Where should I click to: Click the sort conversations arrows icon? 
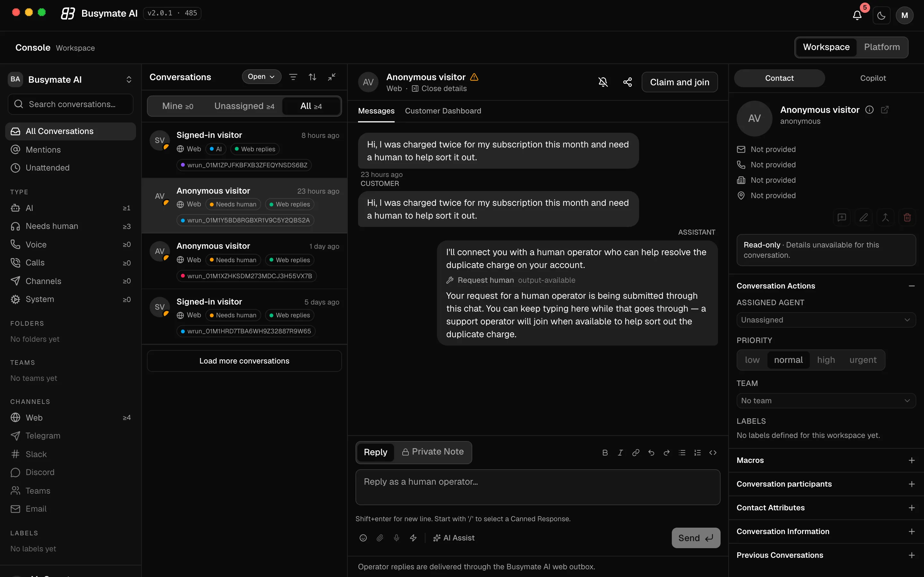312,77
